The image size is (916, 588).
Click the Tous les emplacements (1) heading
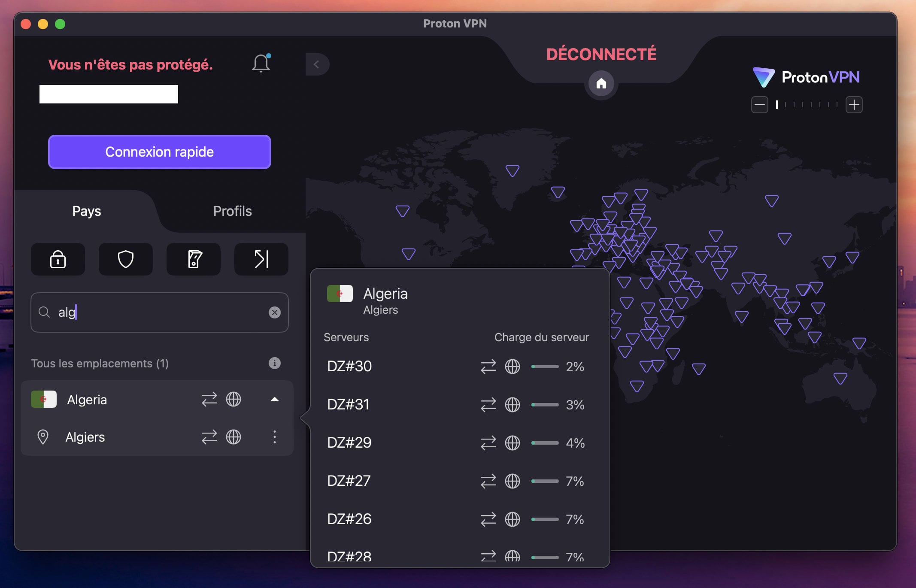click(x=100, y=364)
